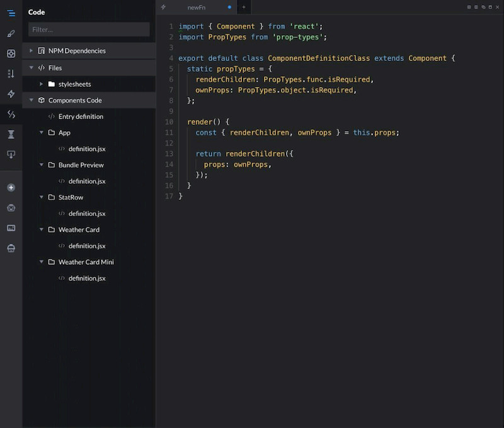This screenshot has height=428, width=504.
Task: Click the lightning icon on newFn tab
Action: coord(163,7)
